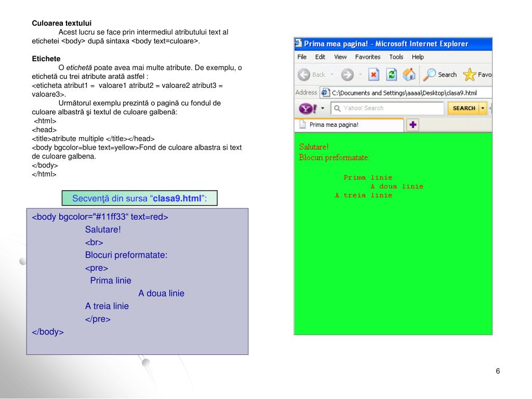Click the red "Salutare!" text in the page
This screenshot has width=532, height=399.
314,147
